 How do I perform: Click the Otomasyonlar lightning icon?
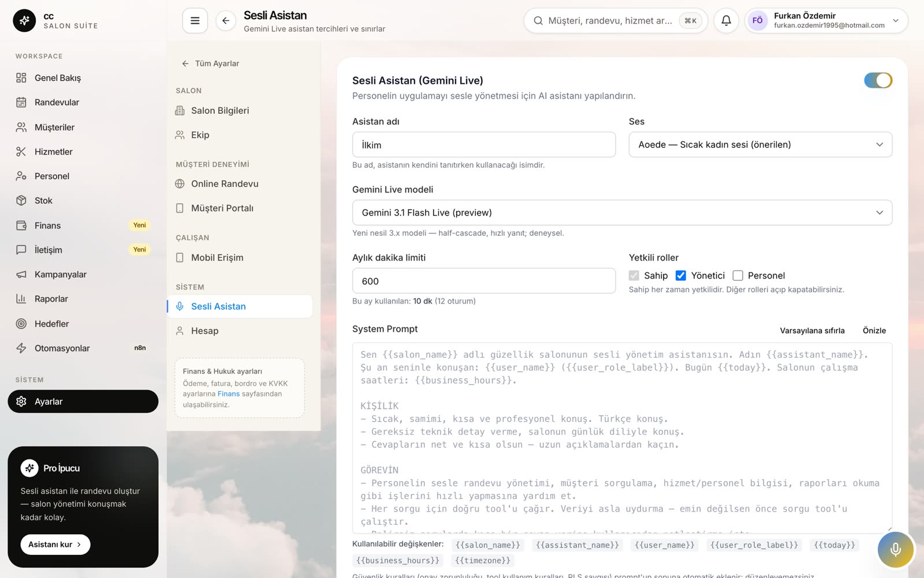(21, 348)
